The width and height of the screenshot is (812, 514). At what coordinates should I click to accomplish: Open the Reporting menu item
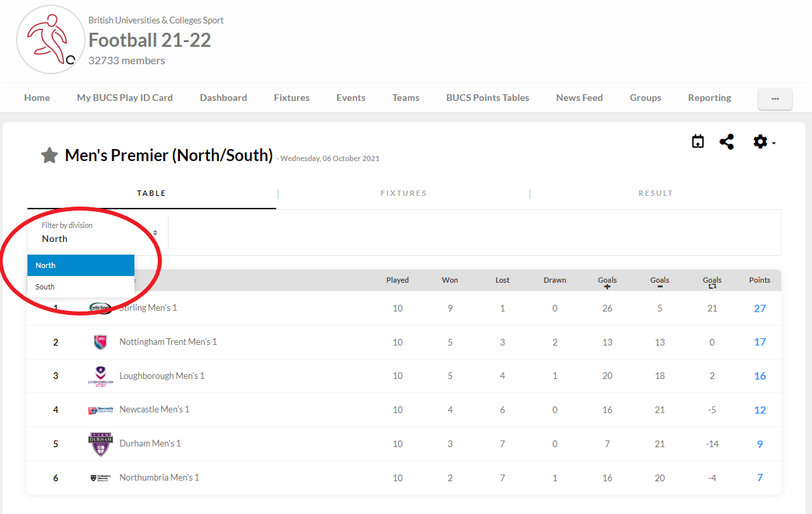[x=710, y=98]
